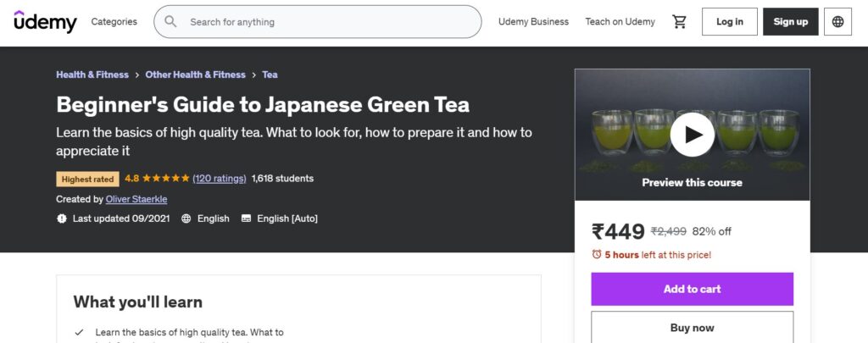
Task: Click the What you'll learn heading
Action: point(138,302)
